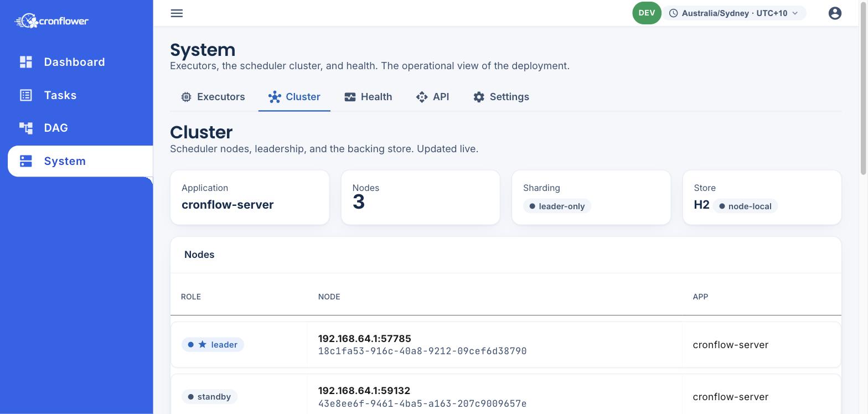868x414 pixels.
Task: Click the Cluster nodes icon
Action: 275,97
